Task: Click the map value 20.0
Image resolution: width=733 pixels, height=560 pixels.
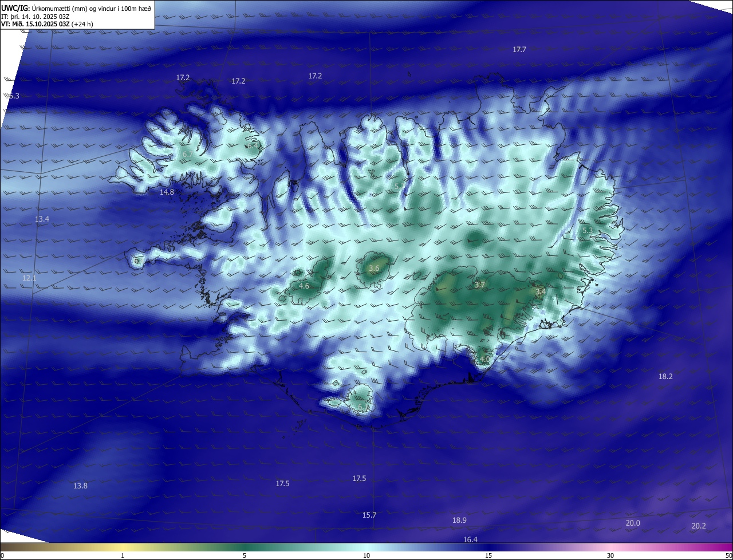Action: (x=633, y=523)
